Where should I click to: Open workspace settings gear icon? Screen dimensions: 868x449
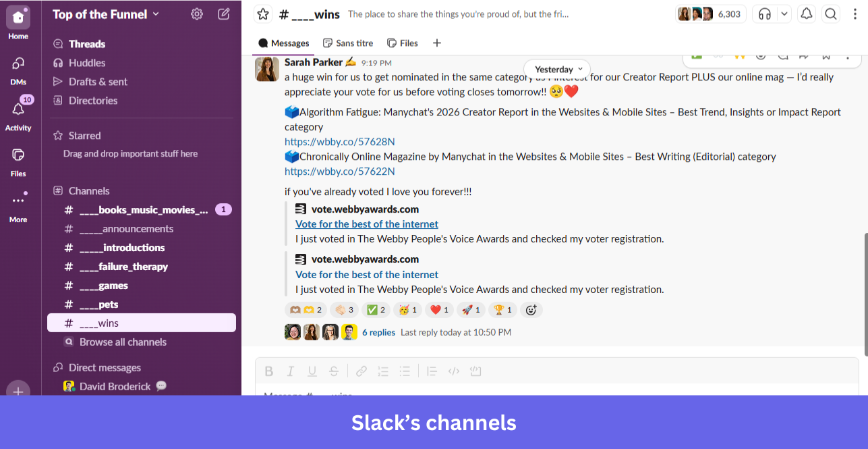click(197, 14)
